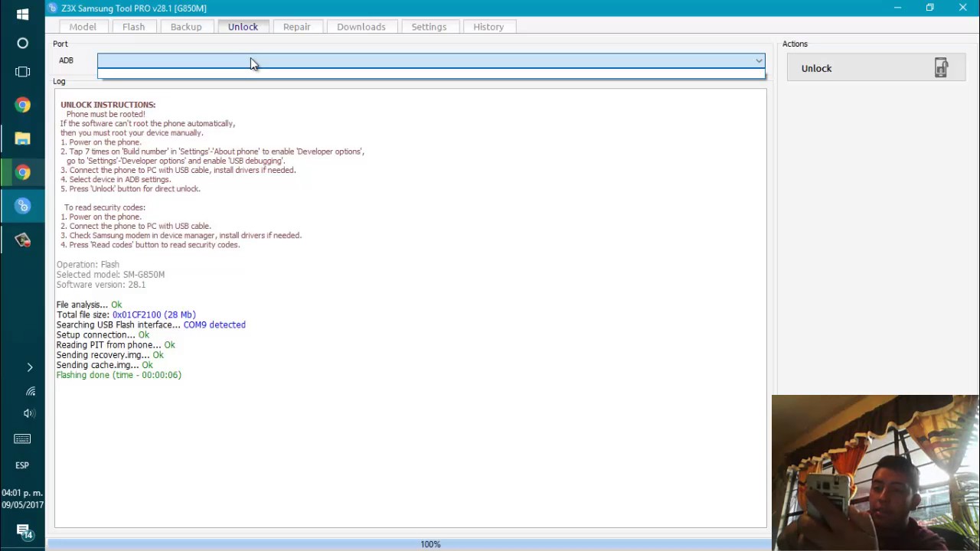Image resolution: width=980 pixels, height=551 pixels.
Task: Open the Flash tab
Action: pyautogui.click(x=133, y=27)
